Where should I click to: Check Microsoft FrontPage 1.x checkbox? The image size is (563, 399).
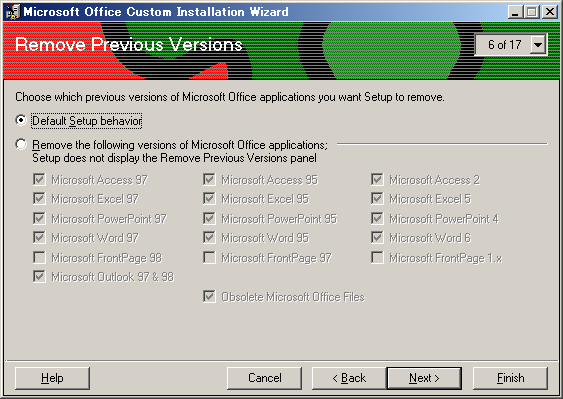tap(377, 258)
